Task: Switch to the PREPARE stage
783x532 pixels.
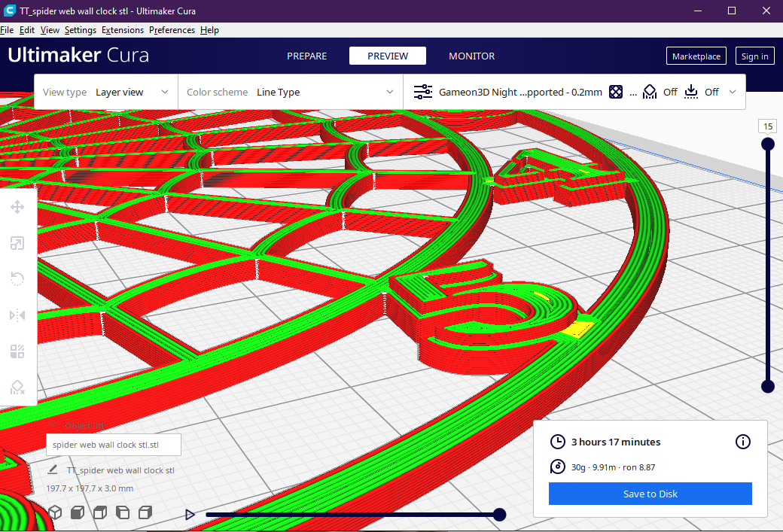Action: point(306,56)
